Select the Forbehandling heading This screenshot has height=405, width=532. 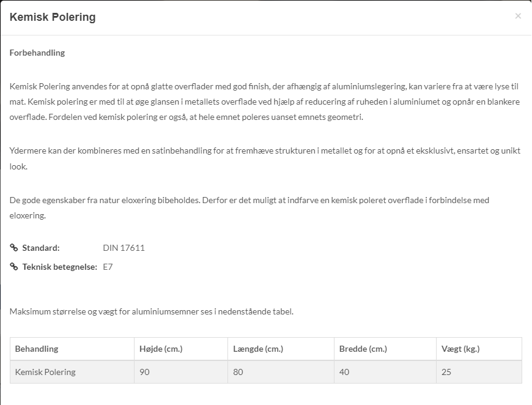click(x=37, y=53)
